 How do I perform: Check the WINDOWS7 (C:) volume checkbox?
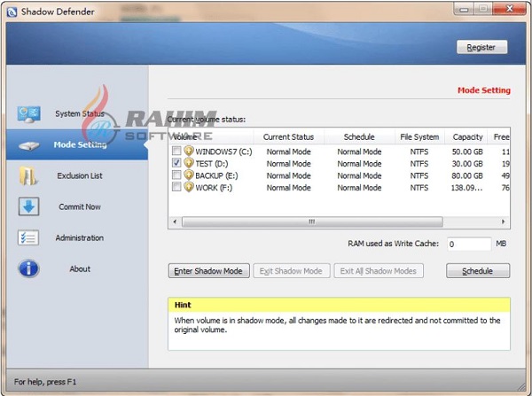pos(176,151)
